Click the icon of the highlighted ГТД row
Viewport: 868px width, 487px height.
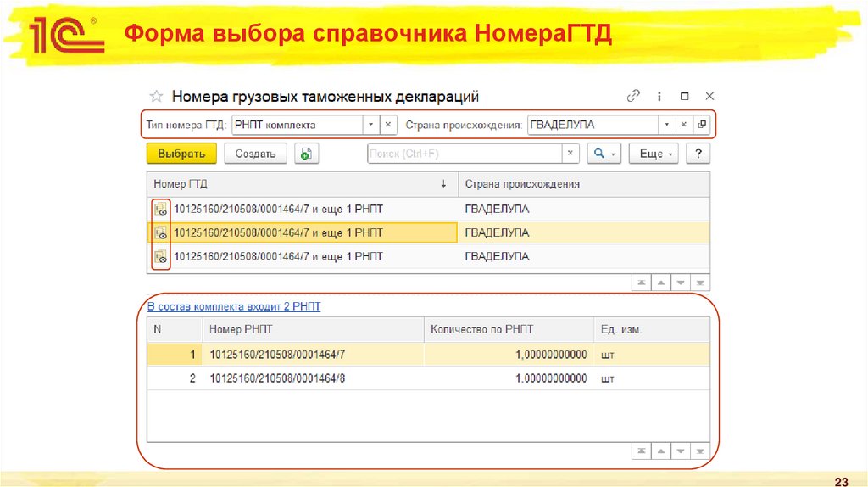coord(160,232)
